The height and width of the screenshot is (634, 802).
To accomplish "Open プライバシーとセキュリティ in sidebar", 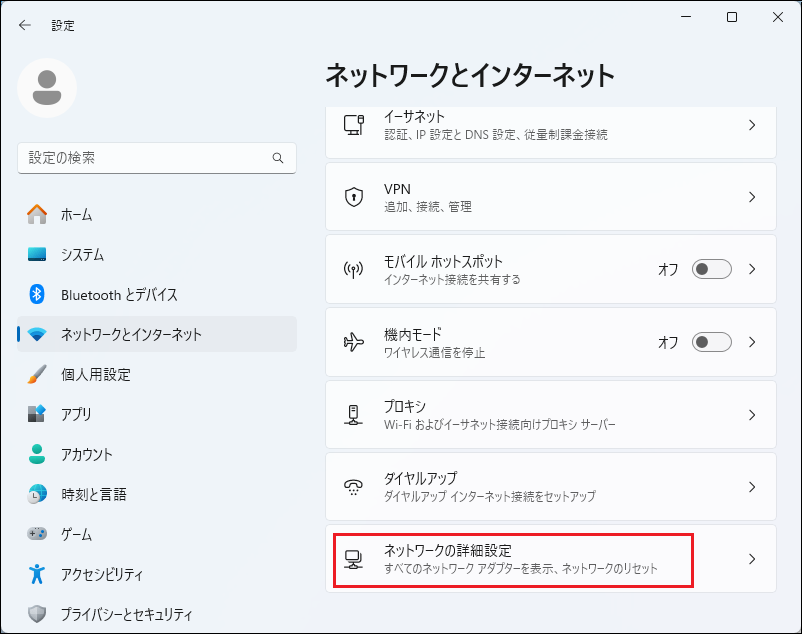I will click(x=126, y=614).
